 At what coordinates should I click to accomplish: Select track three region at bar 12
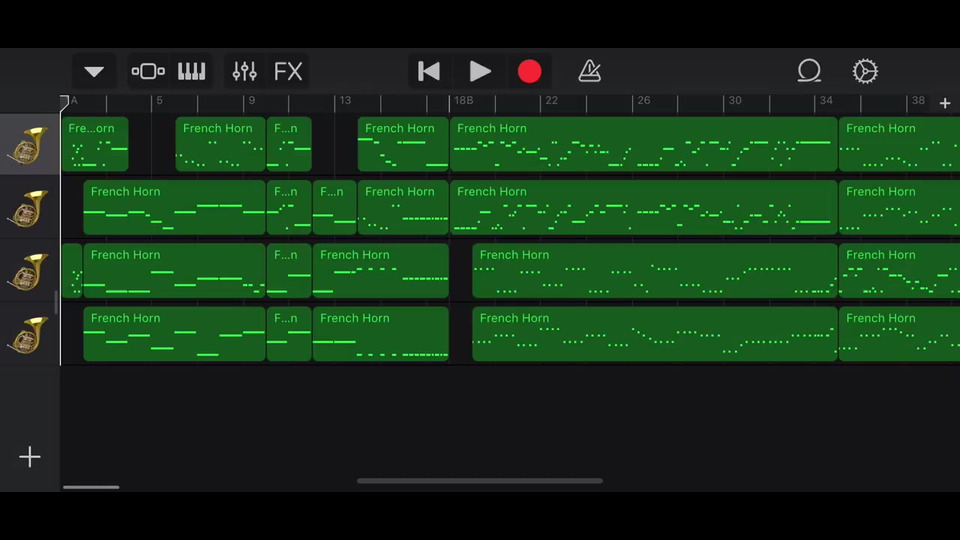pyautogui.click(x=381, y=271)
